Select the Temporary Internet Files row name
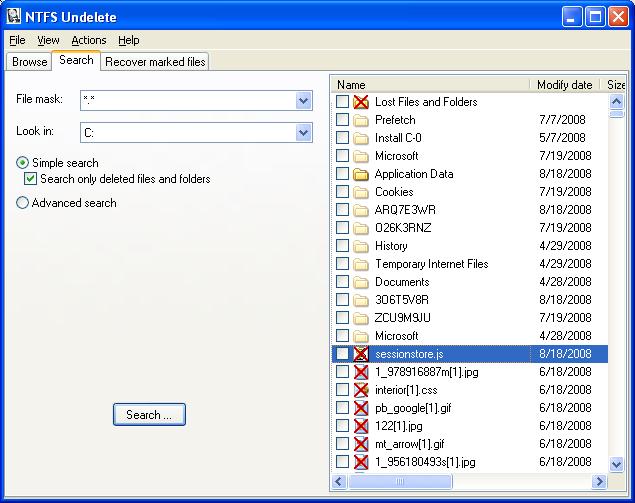 coord(432,264)
